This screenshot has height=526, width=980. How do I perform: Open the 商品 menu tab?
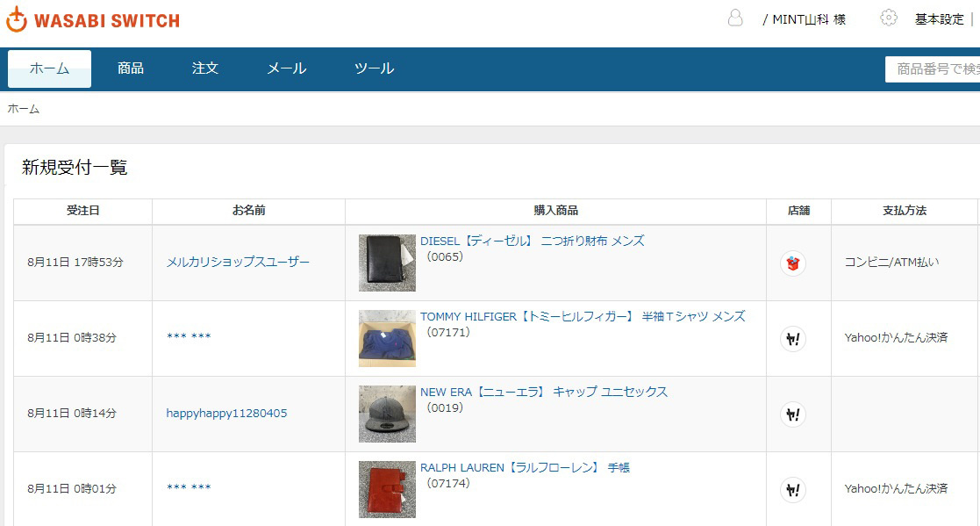point(131,68)
